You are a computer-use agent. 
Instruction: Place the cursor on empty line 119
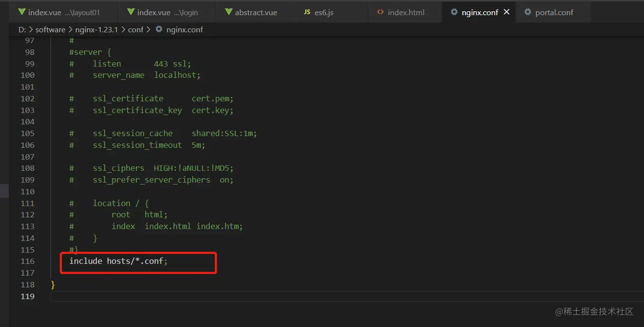point(347,296)
